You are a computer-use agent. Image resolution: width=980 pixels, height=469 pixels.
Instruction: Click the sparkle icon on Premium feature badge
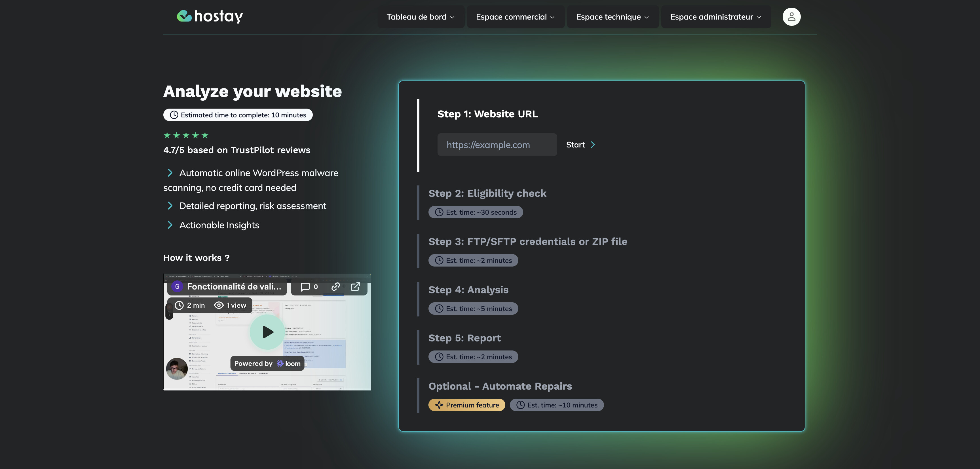pos(440,405)
